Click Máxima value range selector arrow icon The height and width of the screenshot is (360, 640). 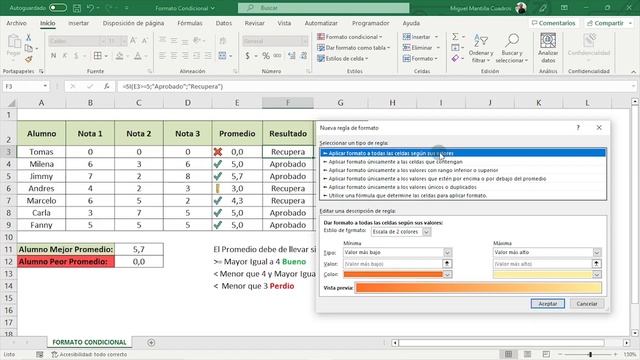click(x=596, y=264)
